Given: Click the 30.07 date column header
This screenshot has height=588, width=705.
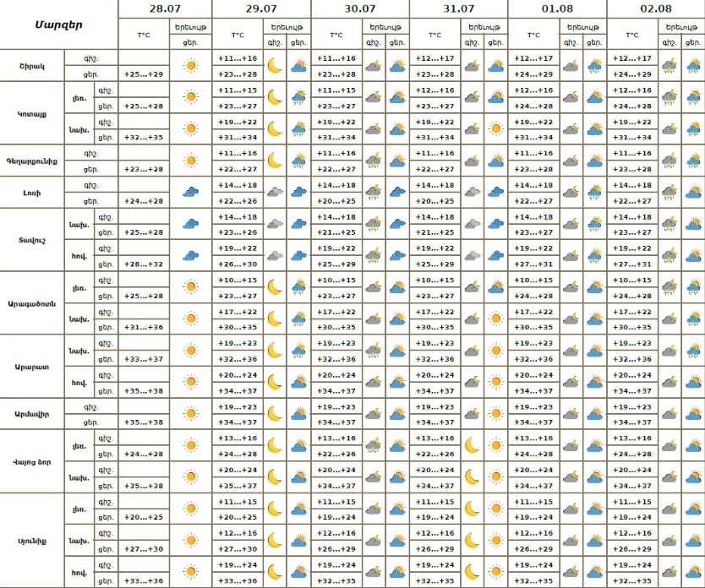Looking at the screenshot, I should tap(360, 8).
